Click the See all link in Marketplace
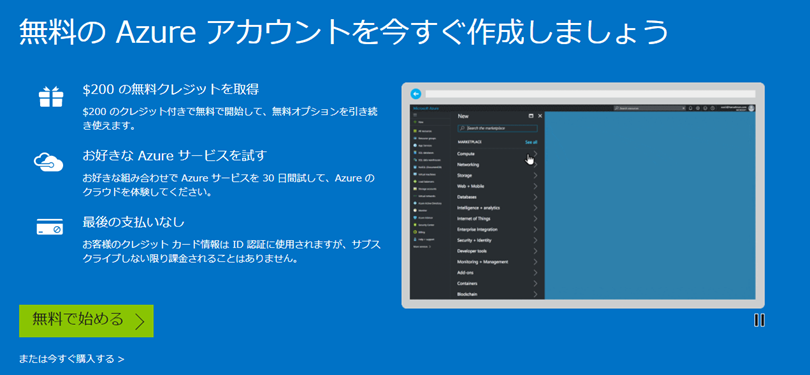Screen dimensions: 810x375 tap(531, 142)
